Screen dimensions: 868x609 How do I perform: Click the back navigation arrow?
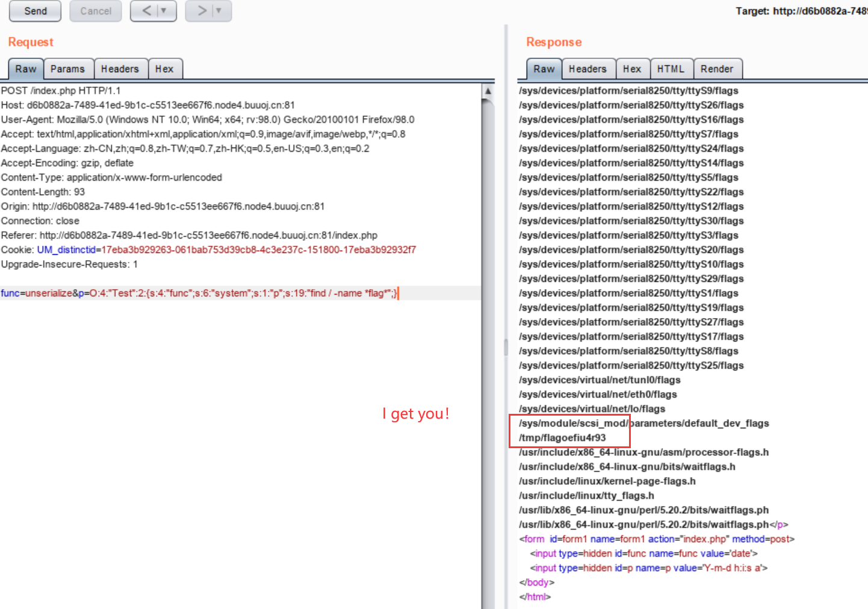click(x=146, y=11)
